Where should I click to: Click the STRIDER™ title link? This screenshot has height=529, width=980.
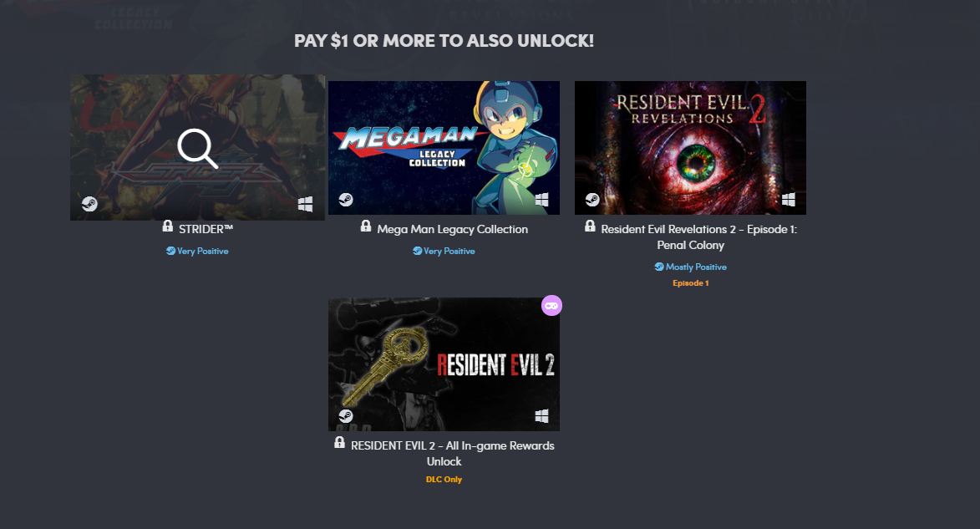point(206,230)
